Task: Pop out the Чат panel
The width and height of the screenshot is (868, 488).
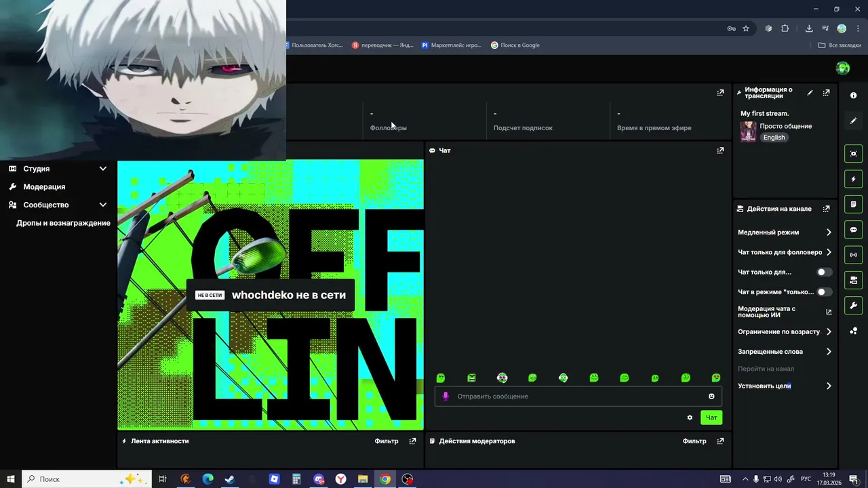Action: tap(720, 150)
